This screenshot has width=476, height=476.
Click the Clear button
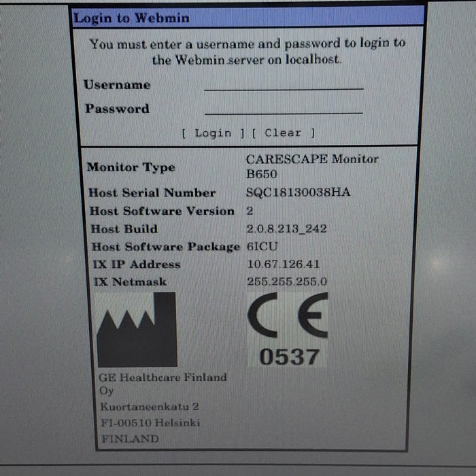[284, 133]
